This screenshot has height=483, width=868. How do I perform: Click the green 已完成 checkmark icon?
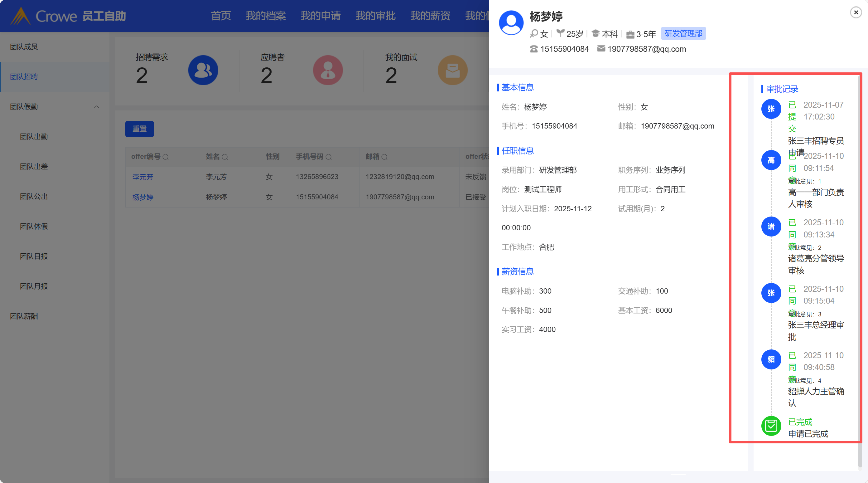tap(771, 426)
